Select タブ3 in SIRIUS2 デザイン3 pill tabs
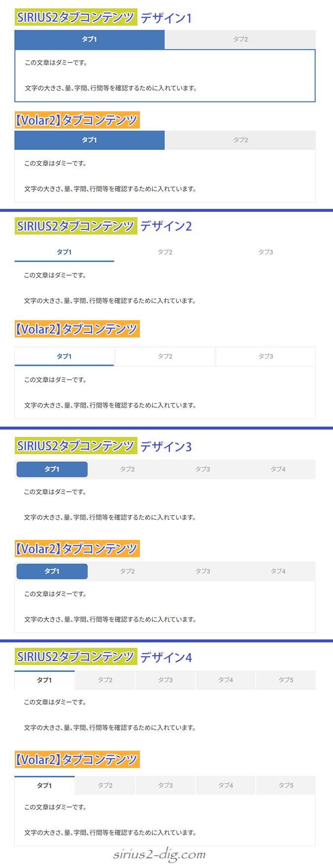 tap(202, 469)
